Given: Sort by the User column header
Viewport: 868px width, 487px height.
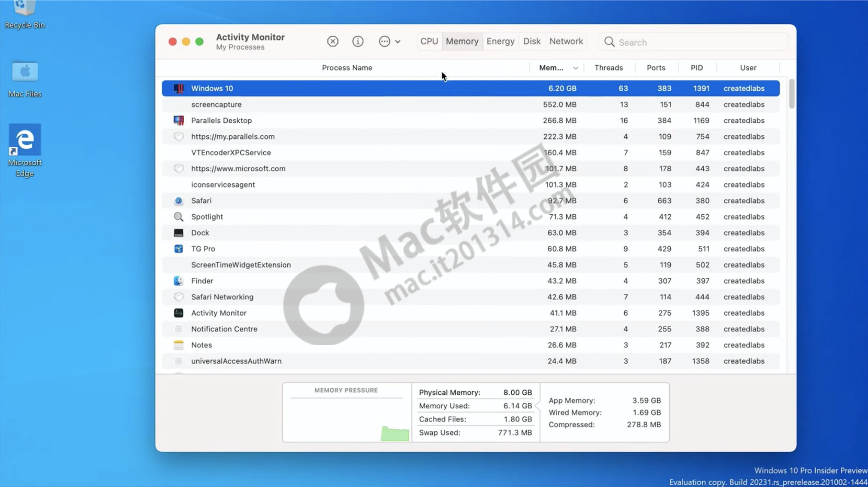Looking at the screenshot, I should pos(748,68).
